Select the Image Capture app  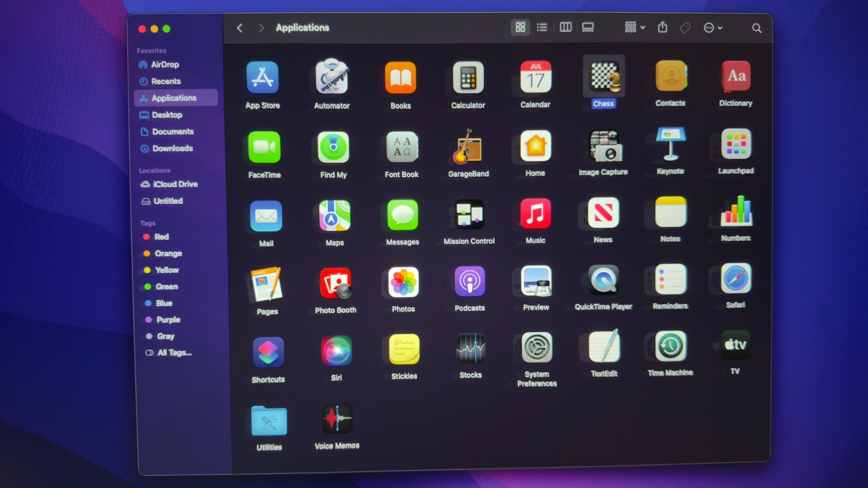point(605,145)
